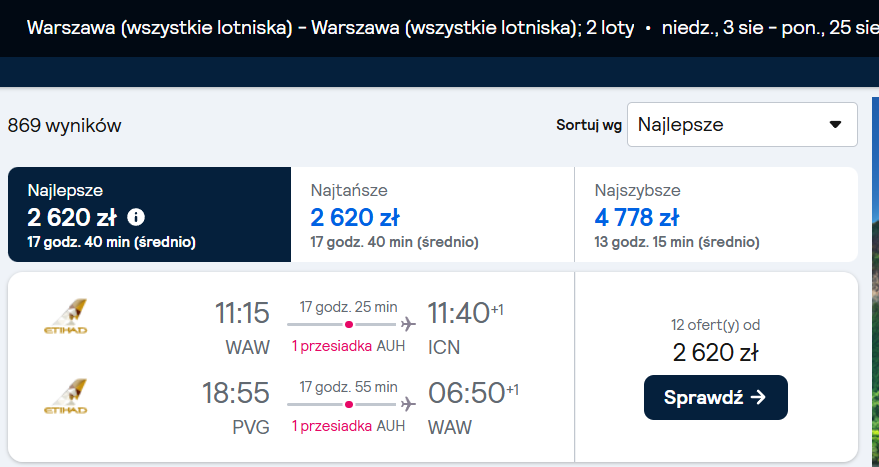Click the 1 przesiadka AUH label on the outbound flight
Image resolution: width=879 pixels, height=467 pixels.
348,346
